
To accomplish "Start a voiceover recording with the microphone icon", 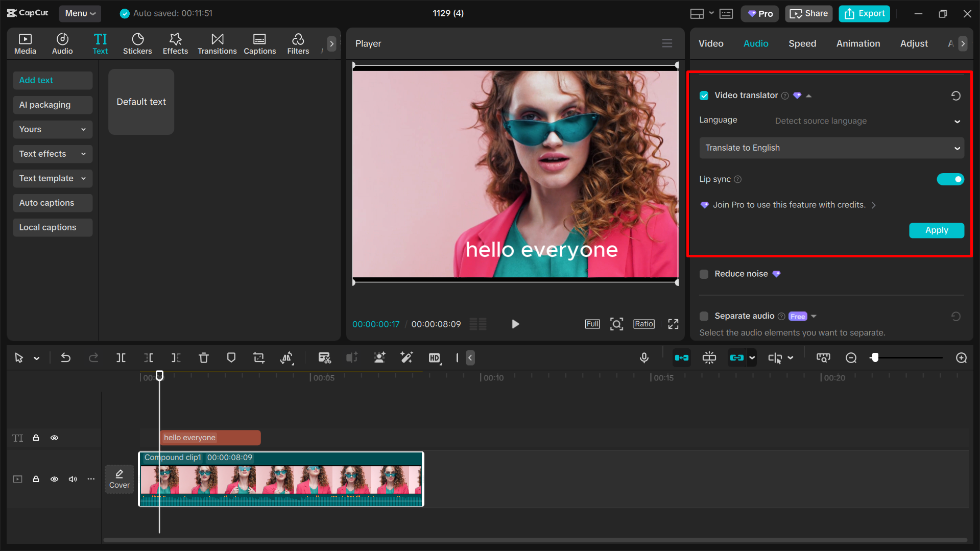I will click(644, 357).
